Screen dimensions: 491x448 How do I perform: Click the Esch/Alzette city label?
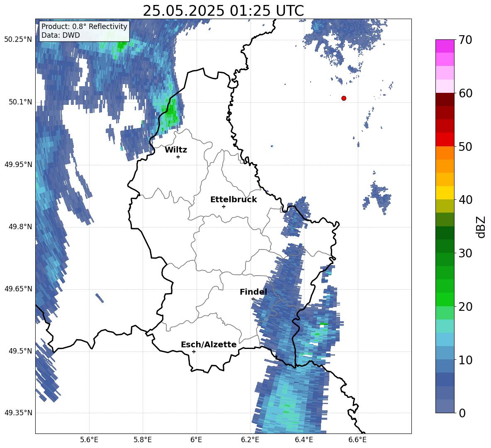point(209,344)
